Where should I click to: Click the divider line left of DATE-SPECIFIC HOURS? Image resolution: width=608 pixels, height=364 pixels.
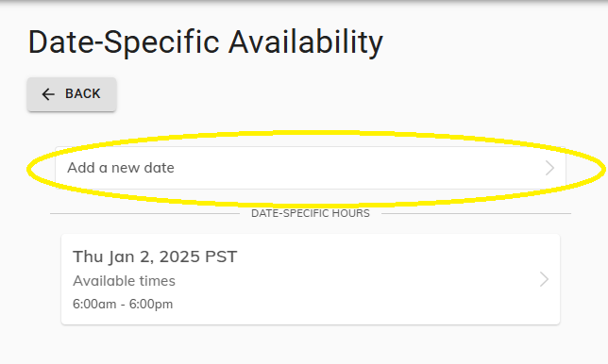coord(144,213)
